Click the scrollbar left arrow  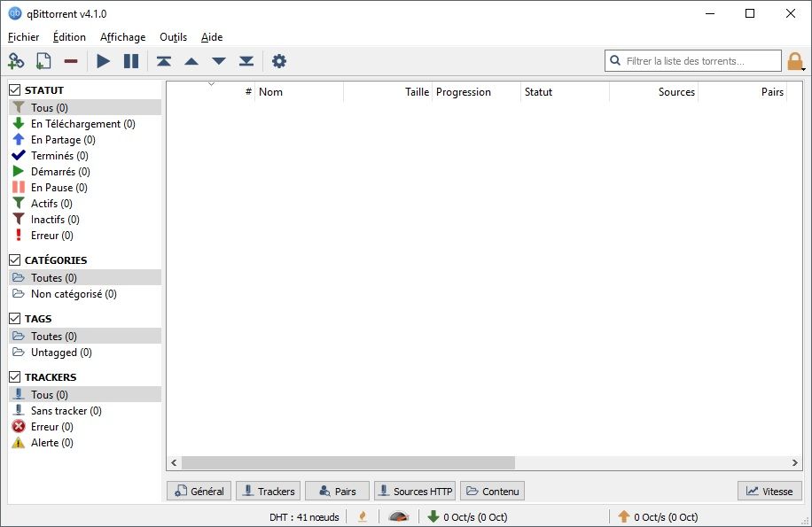tap(174, 462)
